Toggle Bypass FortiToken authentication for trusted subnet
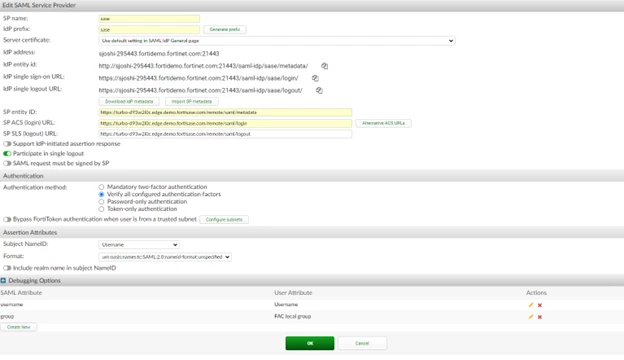Viewport: 624px width, 360px height. coord(7,220)
